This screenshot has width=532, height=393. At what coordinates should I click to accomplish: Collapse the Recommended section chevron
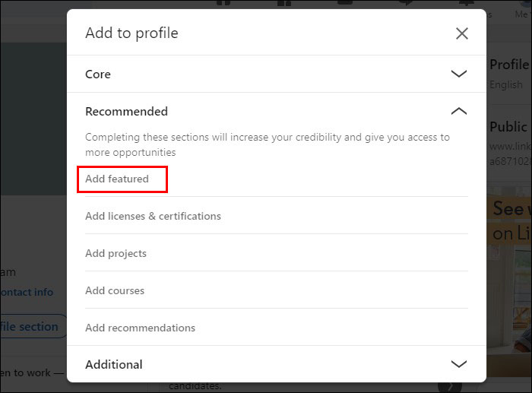(x=458, y=111)
